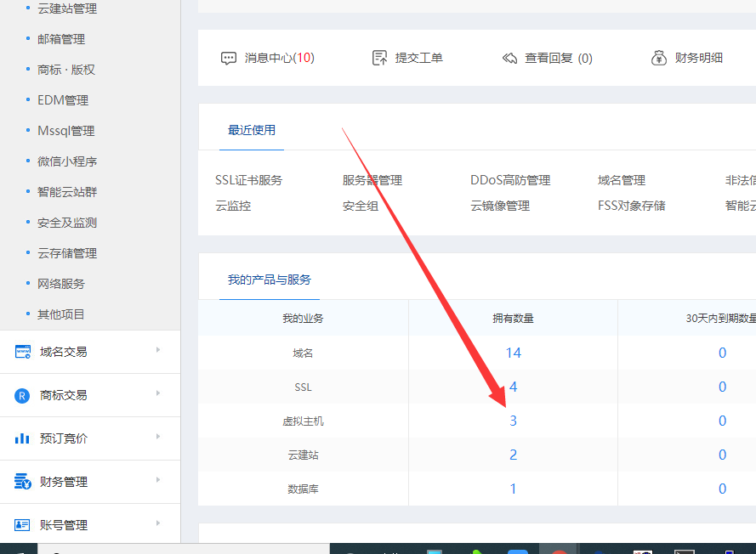Expand the 域名交易 menu arrow
Screen dimensions: 756x554
tap(158, 350)
